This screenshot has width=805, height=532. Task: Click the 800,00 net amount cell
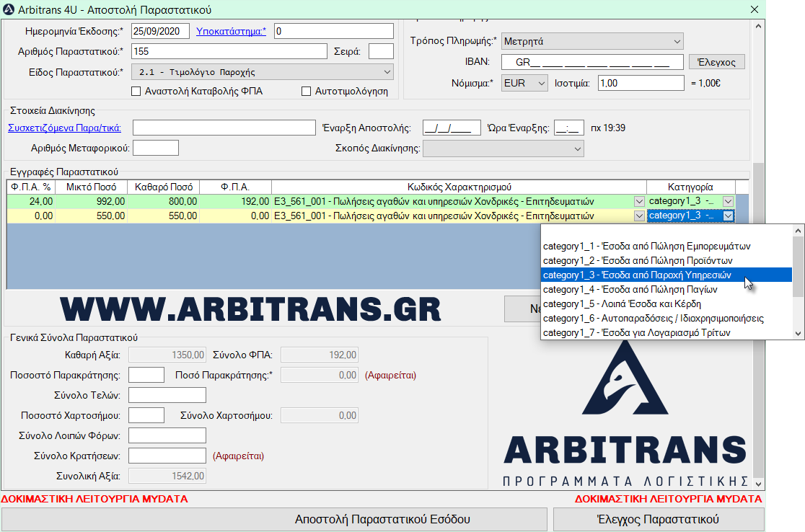point(163,202)
